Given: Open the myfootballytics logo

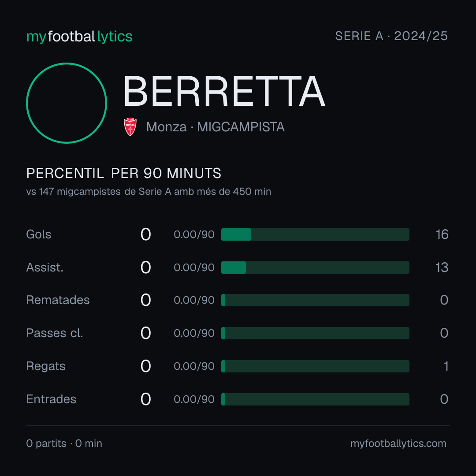Looking at the screenshot, I should click(x=79, y=37).
